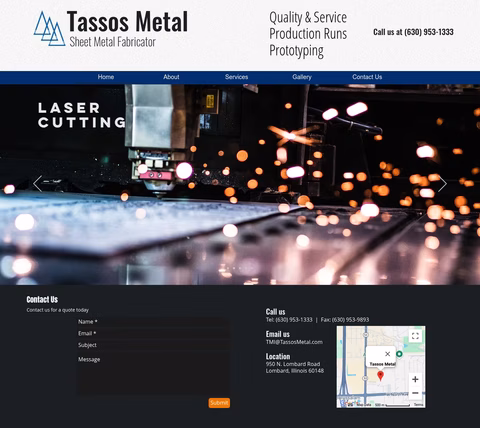Click the 'Location' footer heading
Screen dimensions: 480x428
tap(278, 356)
